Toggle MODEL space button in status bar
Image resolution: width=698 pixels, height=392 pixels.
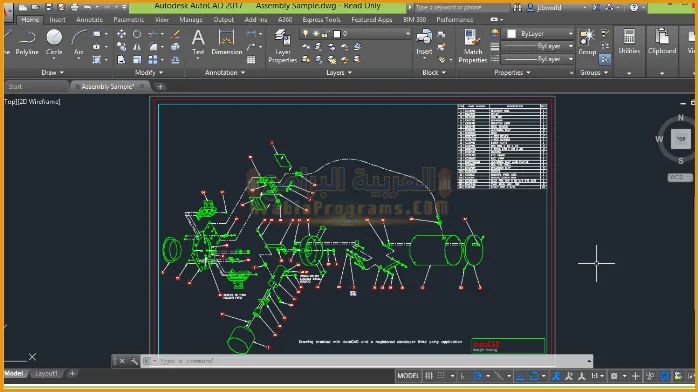pos(408,376)
